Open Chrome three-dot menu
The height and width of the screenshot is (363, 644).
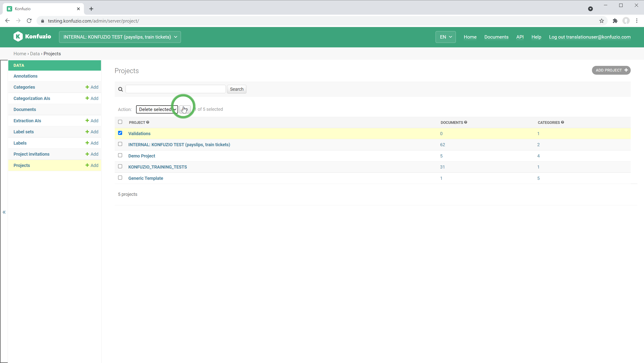pyautogui.click(x=637, y=21)
